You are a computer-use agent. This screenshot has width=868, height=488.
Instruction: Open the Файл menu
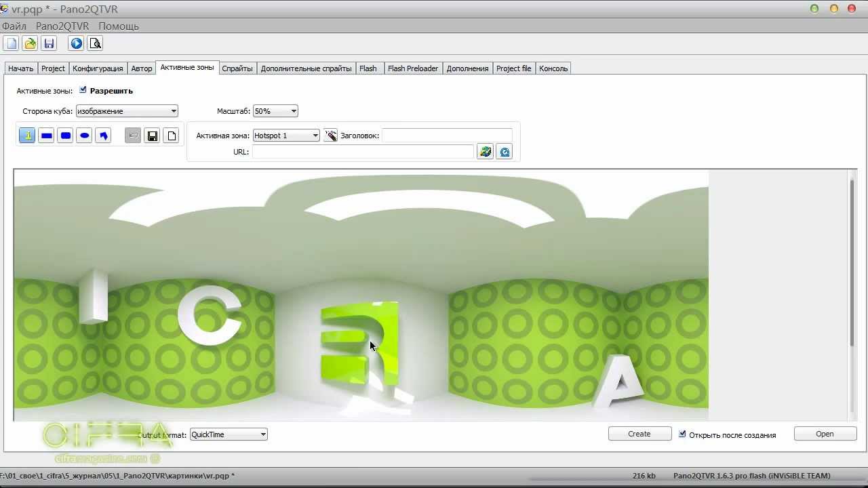(x=14, y=26)
